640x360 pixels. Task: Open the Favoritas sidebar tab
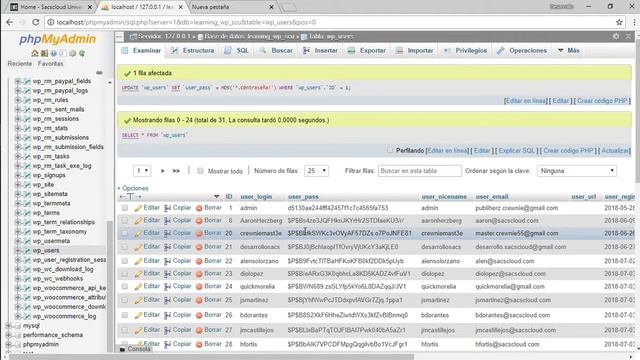pos(51,64)
